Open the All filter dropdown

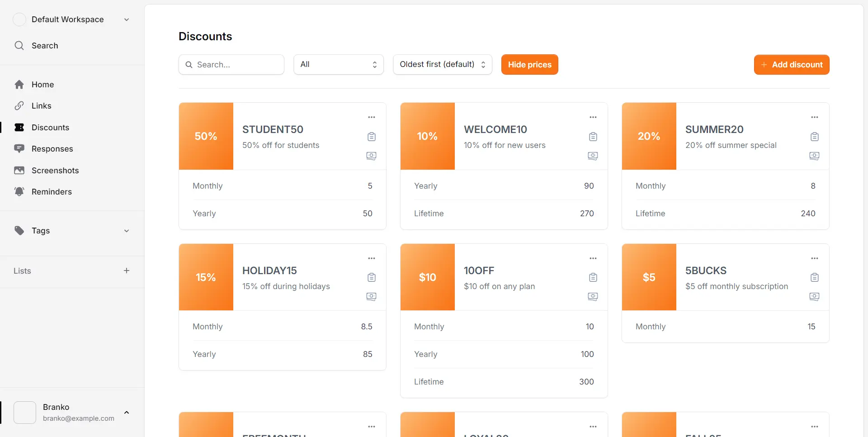(338, 65)
